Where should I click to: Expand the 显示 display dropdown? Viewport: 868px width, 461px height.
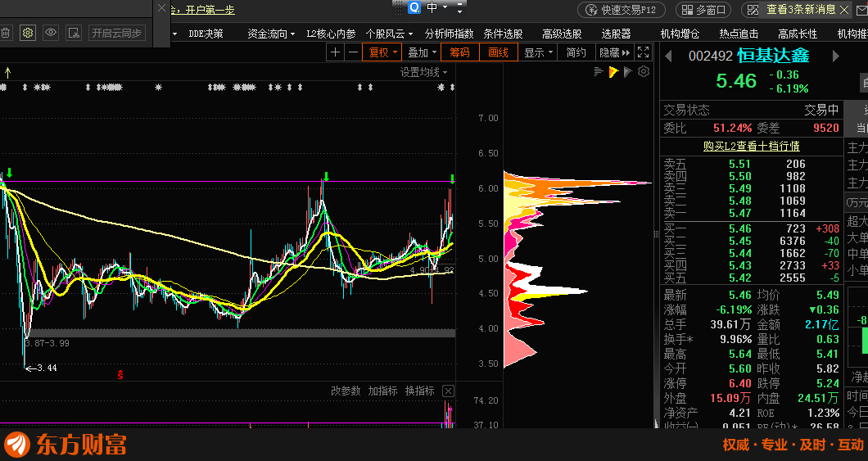point(538,52)
